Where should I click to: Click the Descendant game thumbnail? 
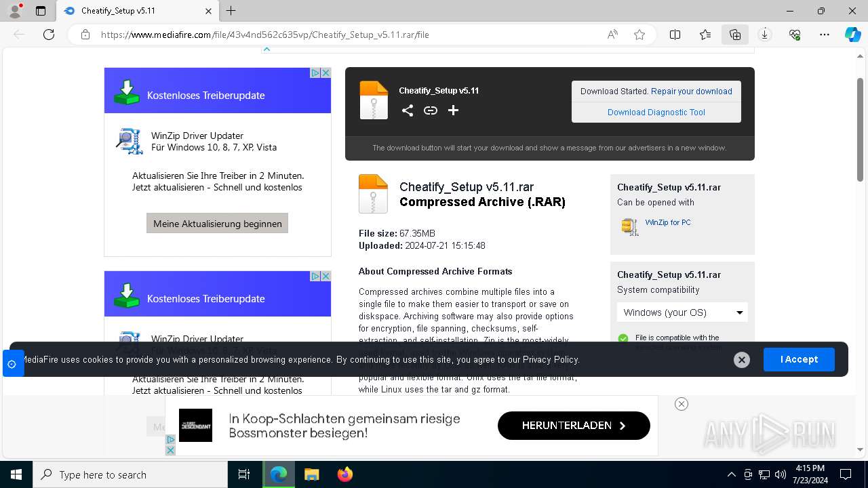(x=195, y=426)
